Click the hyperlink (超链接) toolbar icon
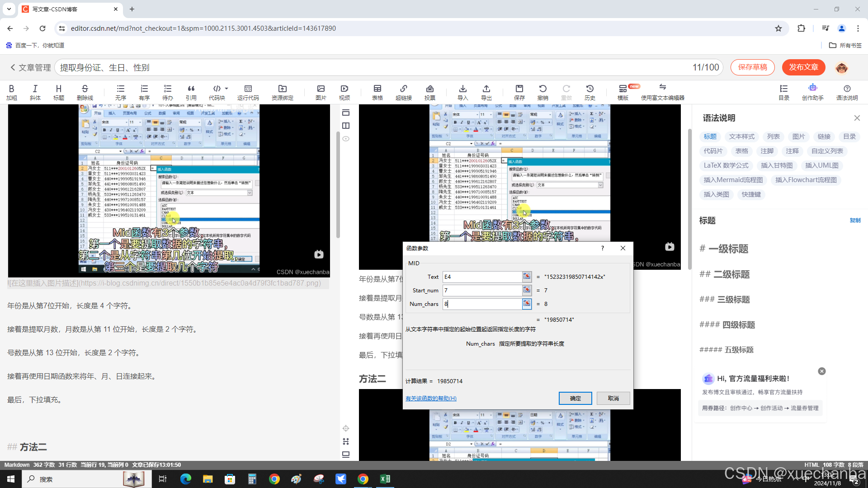This screenshot has width=868, height=488. (x=403, y=92)
